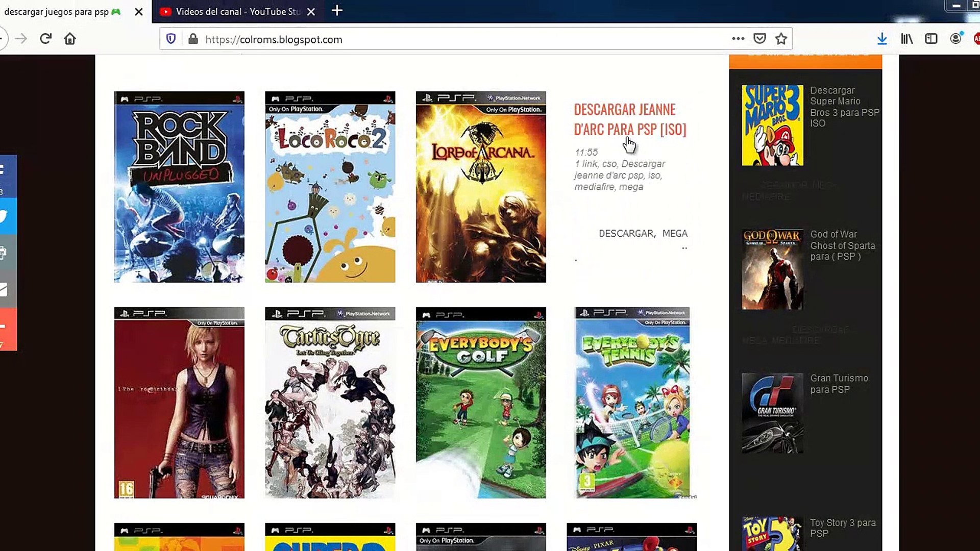Open God of War Ghost of Sparta link
Image resolution: width=980 pixels, height=551 pixels.
842,245
